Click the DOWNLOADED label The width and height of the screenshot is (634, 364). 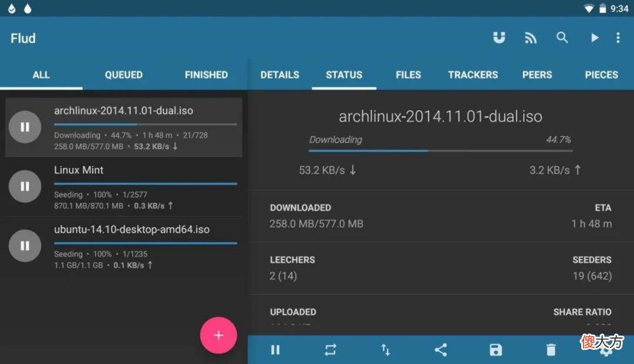301,208
